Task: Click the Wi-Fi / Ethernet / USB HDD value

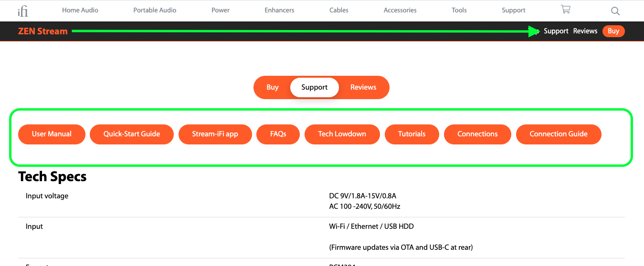Action: click(x=371, y=226)
